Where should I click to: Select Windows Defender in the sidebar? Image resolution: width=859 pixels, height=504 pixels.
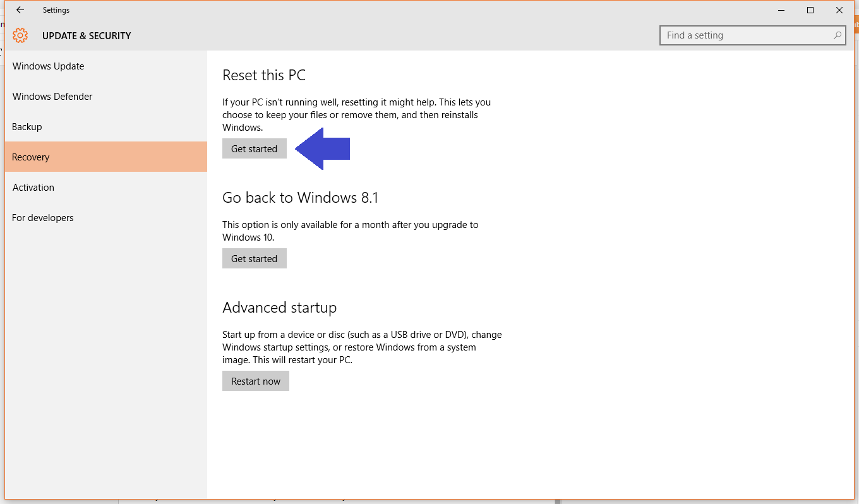click(x=106, y=97)
